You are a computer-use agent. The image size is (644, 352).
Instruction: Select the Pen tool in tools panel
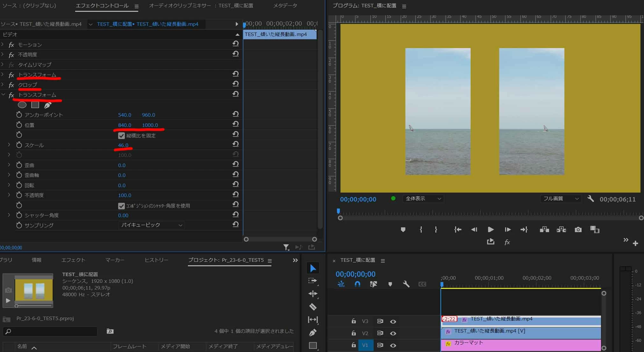click(x=313, y=333)
